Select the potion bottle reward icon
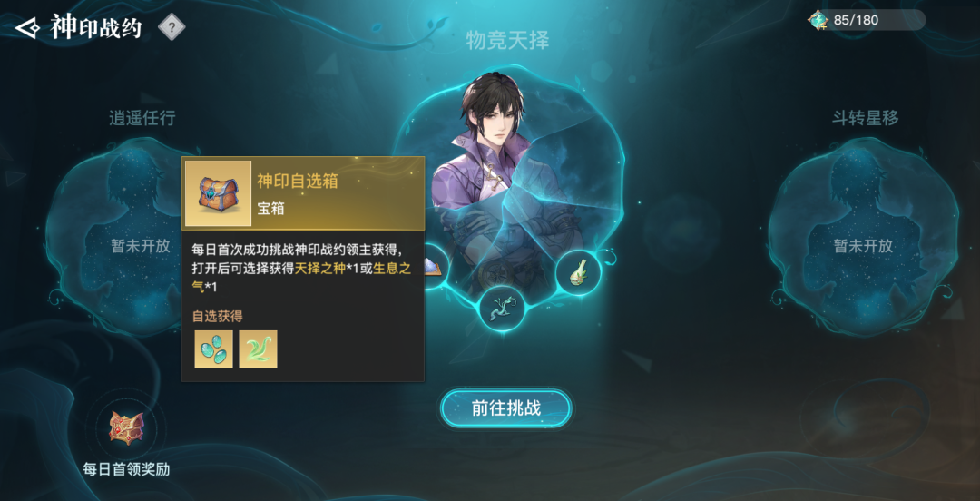The height and width of the screenshot is (501, 980). click(578, 270)
